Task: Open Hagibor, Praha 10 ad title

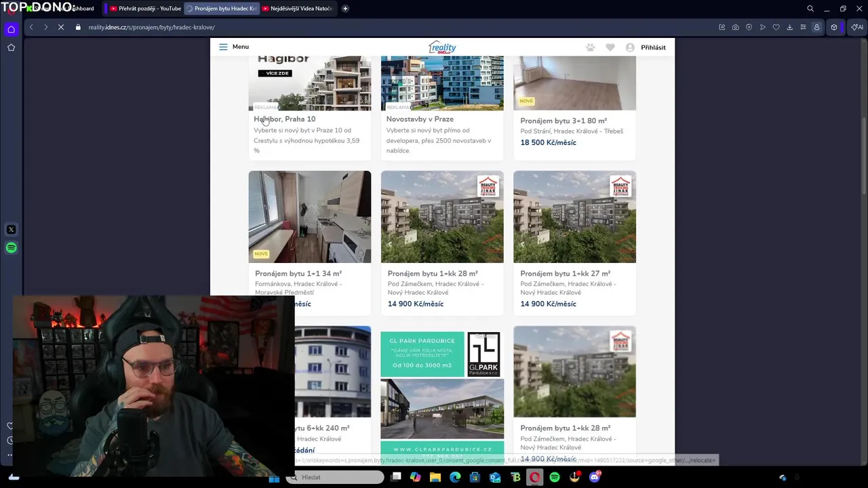Action: tap(285, 119)
